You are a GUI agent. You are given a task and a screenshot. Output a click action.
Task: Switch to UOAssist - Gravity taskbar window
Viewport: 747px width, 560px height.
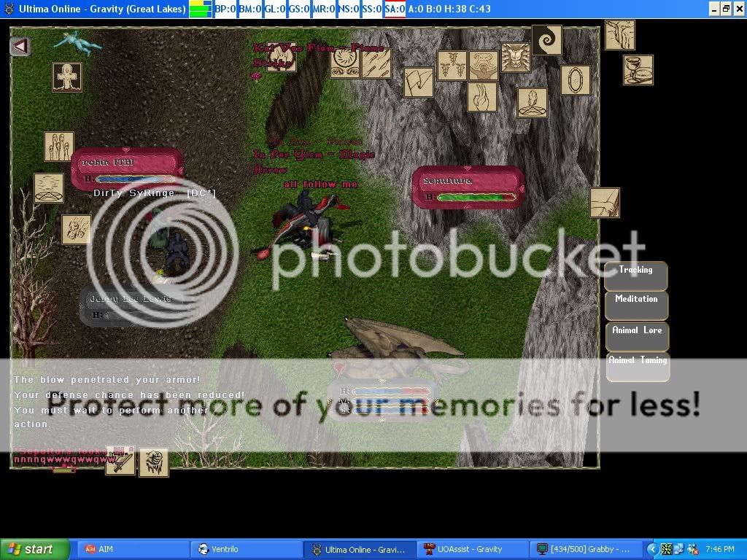click(x=473, y=549)
